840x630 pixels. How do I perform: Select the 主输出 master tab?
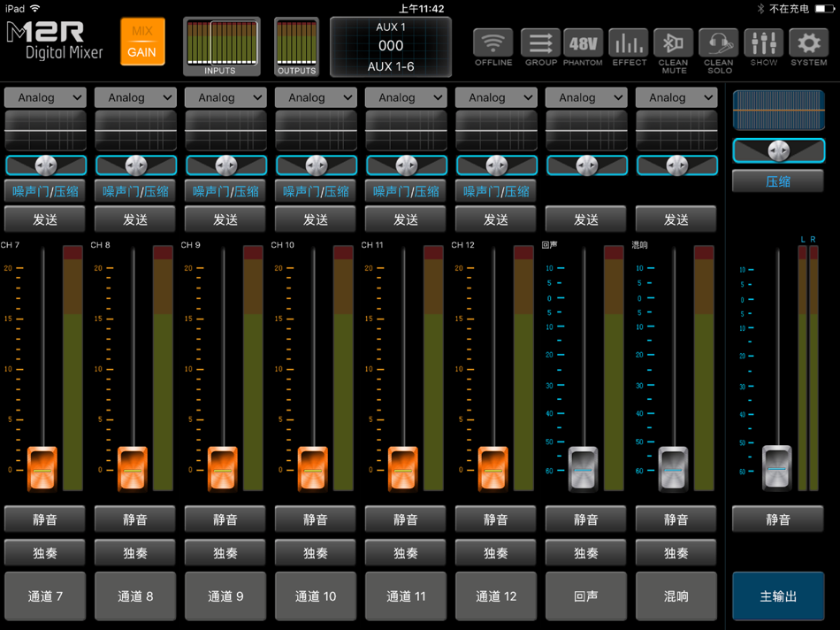778,596
